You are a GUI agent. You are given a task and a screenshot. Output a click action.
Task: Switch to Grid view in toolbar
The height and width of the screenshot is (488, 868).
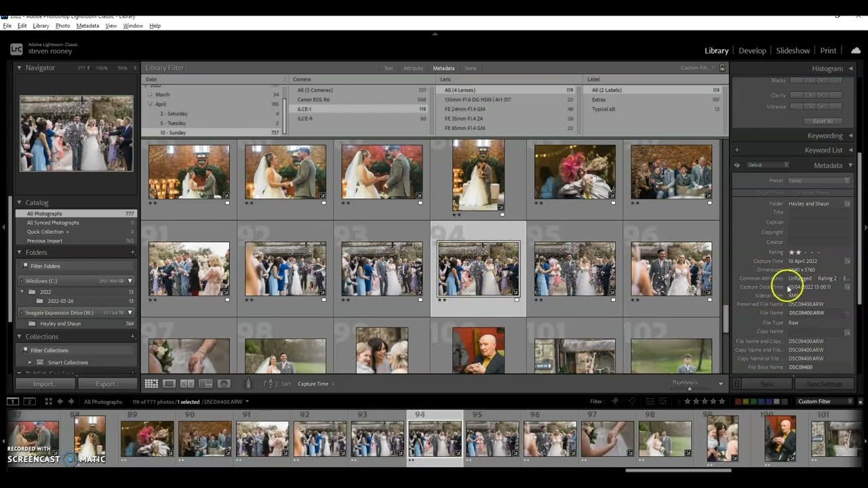point(151,384)
